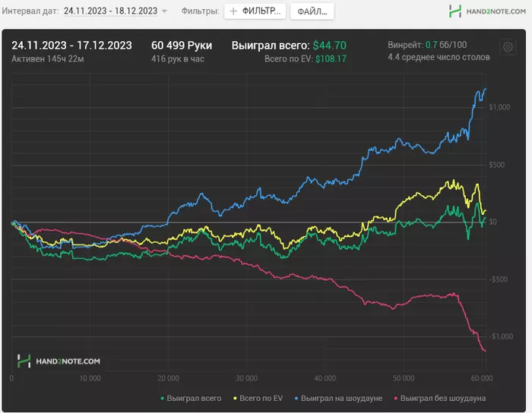Expand the date interval dropdown arrow
Viewport: 532px width, 413px height.
coord(165,12)
